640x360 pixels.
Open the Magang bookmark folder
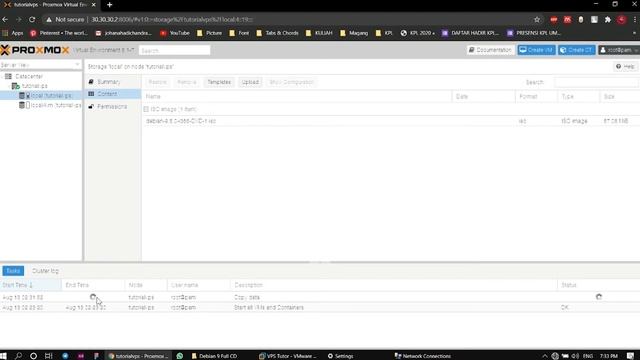point(354,33)
